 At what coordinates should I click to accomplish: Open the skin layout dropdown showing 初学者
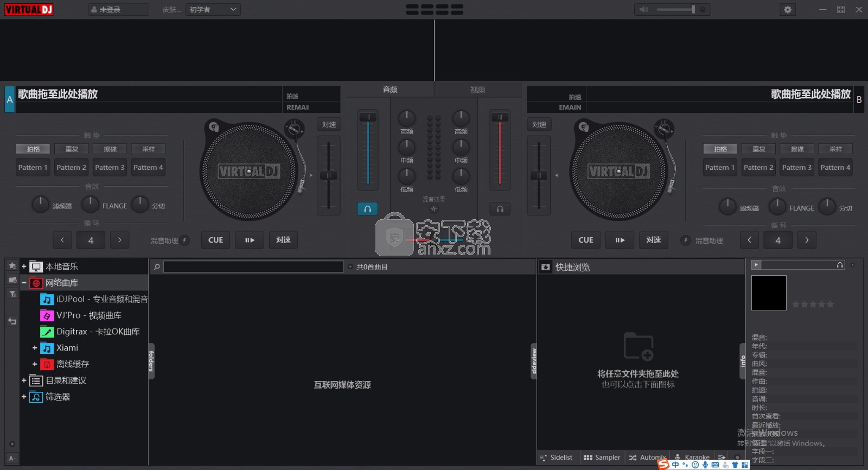coord(213,9)
